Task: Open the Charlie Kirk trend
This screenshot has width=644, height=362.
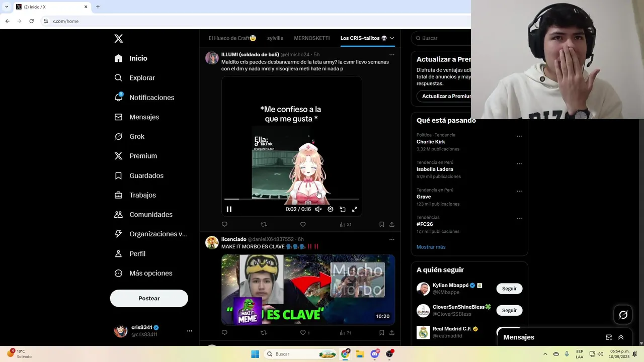Action: coord(431,142)
